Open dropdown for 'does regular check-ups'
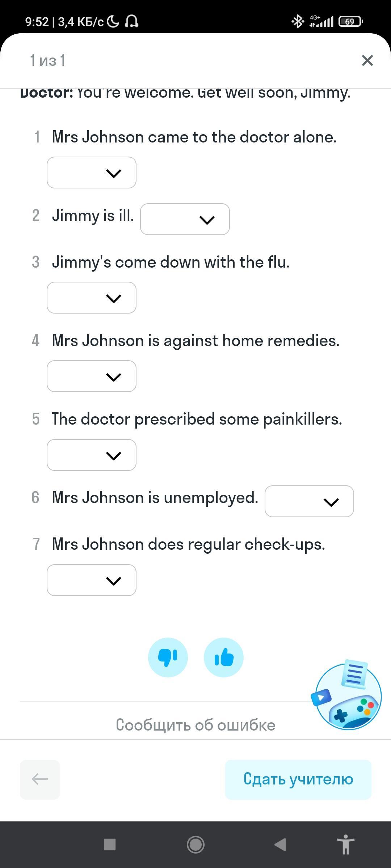This screenshot has width=391, height=868. pos(92,580)
